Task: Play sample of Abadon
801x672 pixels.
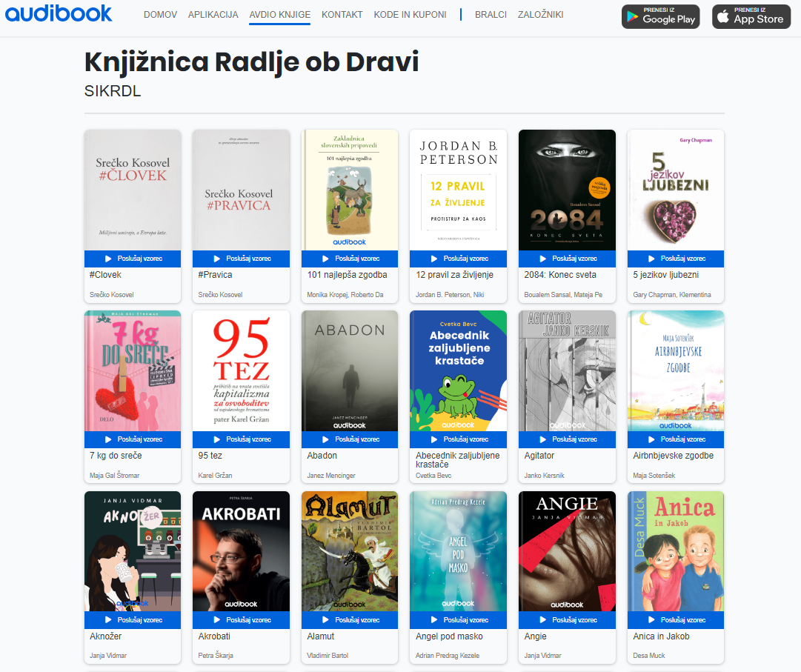Action: click(350, 439)
